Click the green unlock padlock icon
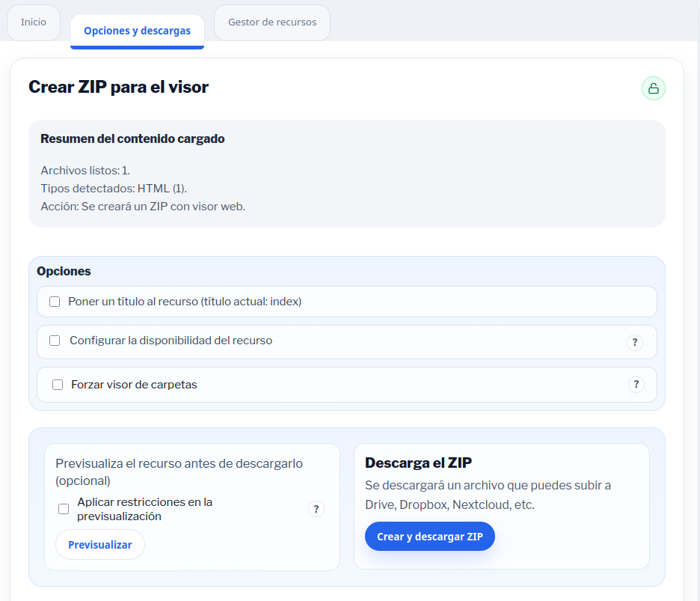The width and height of the screenshot is (700, 601). coord(653,88)
